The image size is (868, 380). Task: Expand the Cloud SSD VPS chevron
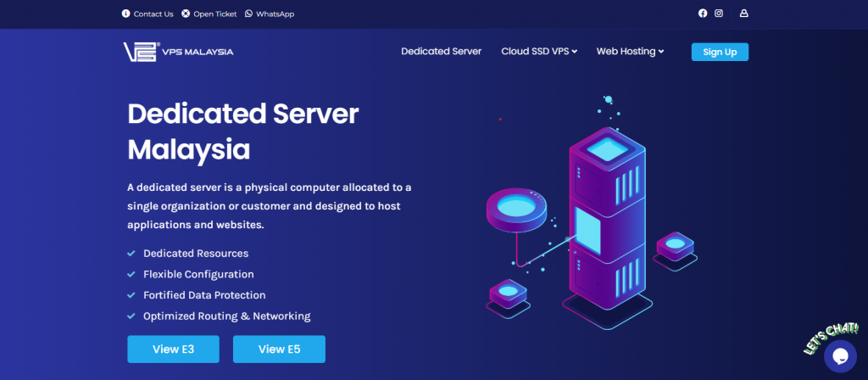pos(575,52)
